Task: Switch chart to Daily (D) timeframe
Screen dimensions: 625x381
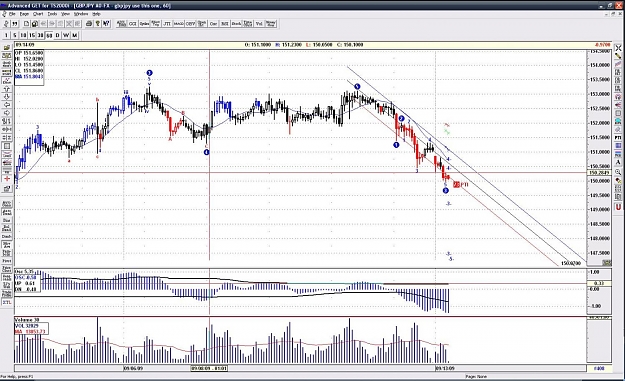Action: click(57, 35)
